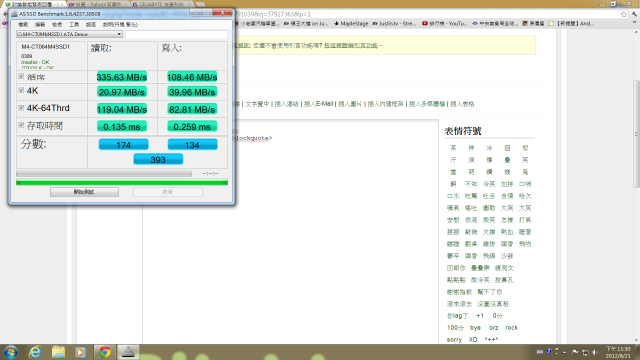This screenshot has width=640, height=360.
Task: Toggle the Seq test checkbox
Action: tap(21, 76)
